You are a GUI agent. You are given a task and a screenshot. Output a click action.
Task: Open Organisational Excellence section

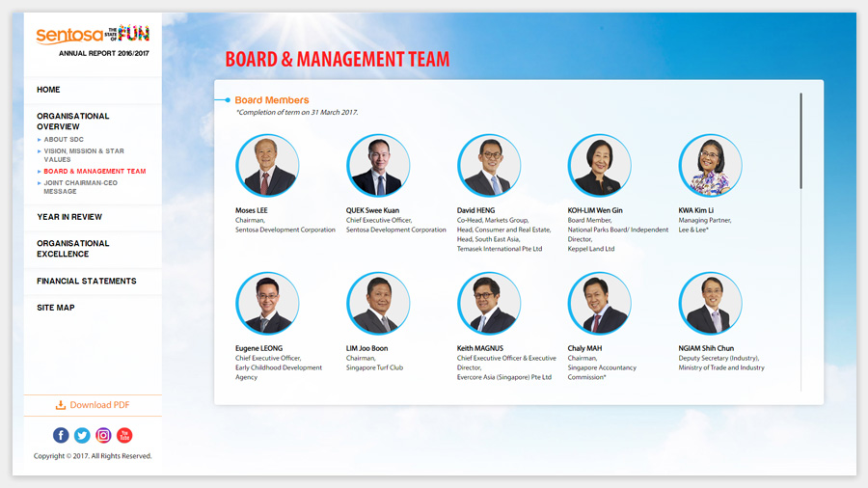point(73,249)
